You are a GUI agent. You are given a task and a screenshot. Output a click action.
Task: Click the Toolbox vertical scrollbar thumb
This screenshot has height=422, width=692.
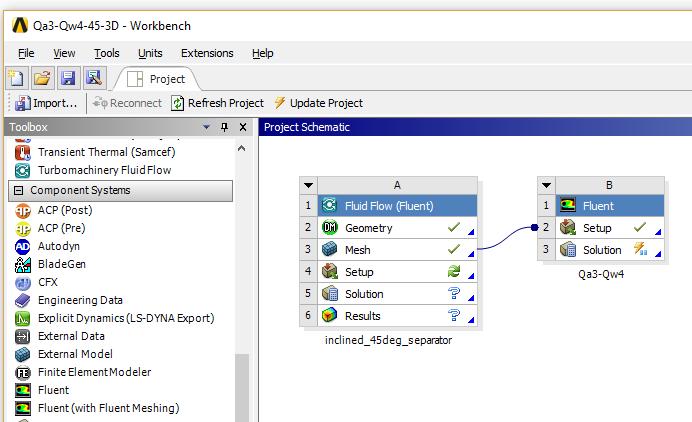point(242,388)
